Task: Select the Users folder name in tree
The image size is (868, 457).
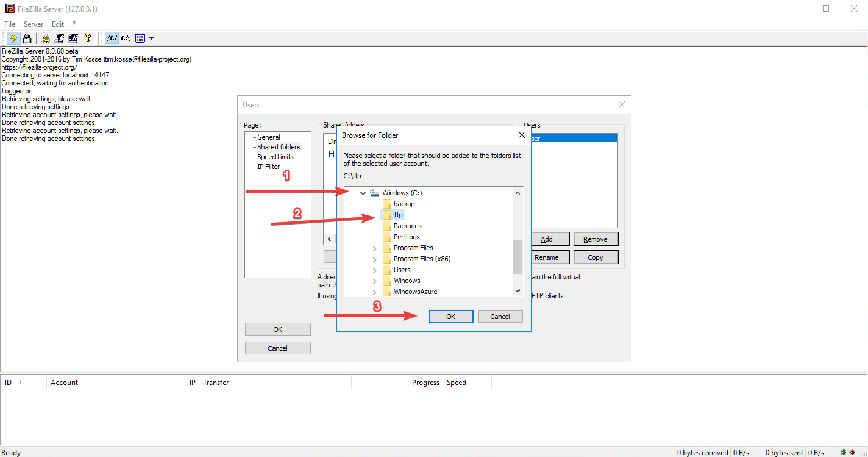Action: (x=402, y=270)
